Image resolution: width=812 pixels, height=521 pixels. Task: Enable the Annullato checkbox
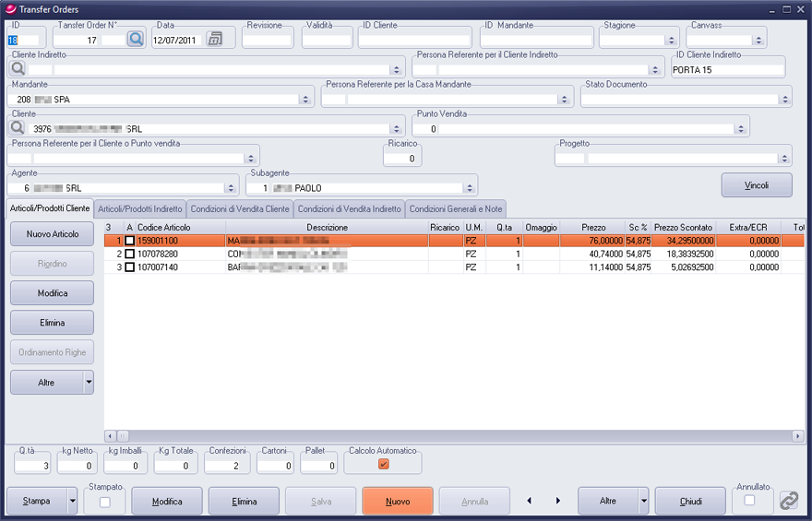[x=749, y=500]
